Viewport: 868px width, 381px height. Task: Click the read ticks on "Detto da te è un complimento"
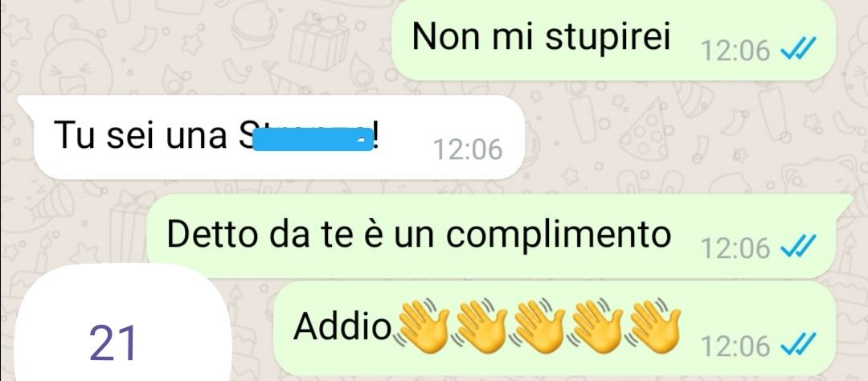pos(798,247)
